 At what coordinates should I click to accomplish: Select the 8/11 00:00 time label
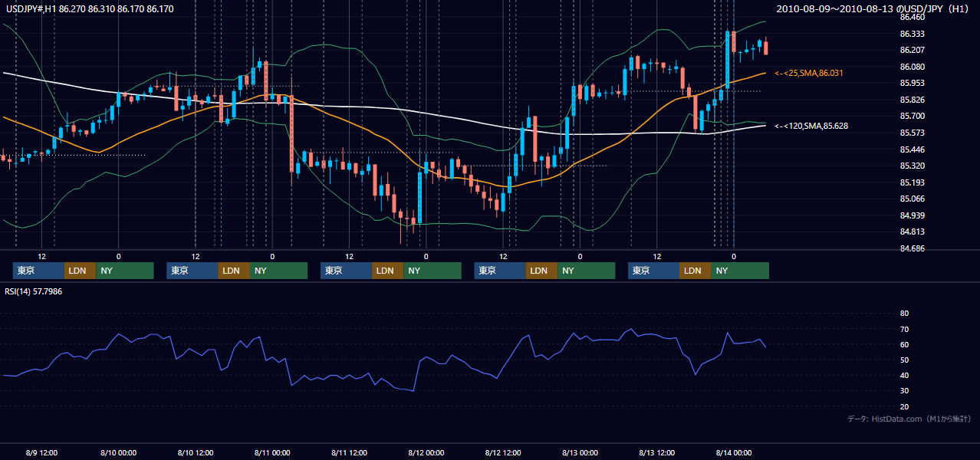[x=272, y=452]
